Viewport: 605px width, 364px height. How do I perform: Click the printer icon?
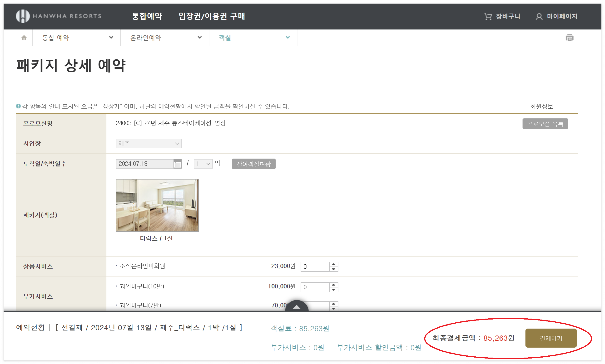pyautogui.click(x=569, y=38)
